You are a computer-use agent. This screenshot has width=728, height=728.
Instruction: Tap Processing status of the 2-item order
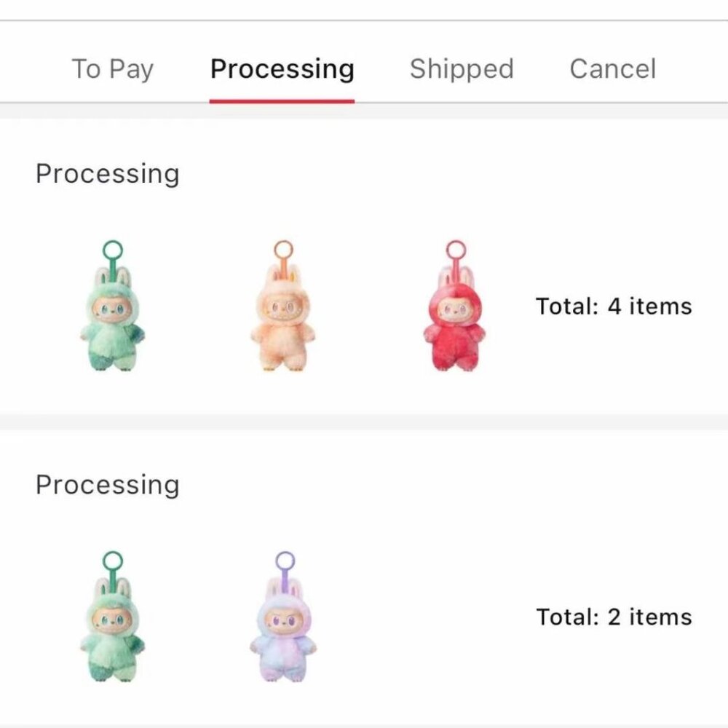107,485
